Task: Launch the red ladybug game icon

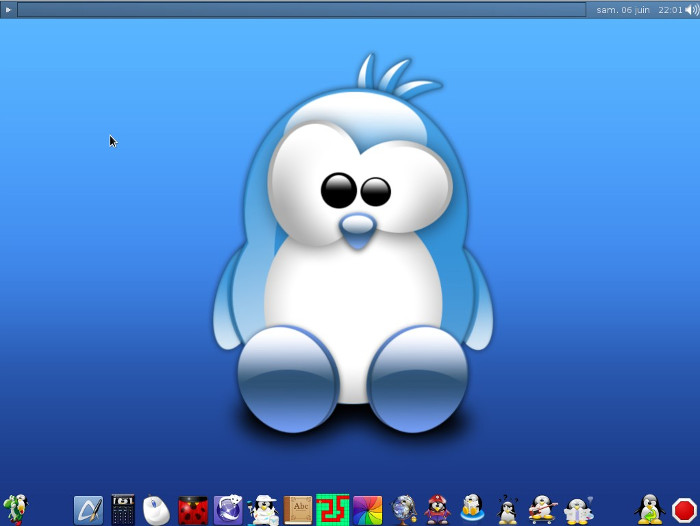Action: point(192,511)
